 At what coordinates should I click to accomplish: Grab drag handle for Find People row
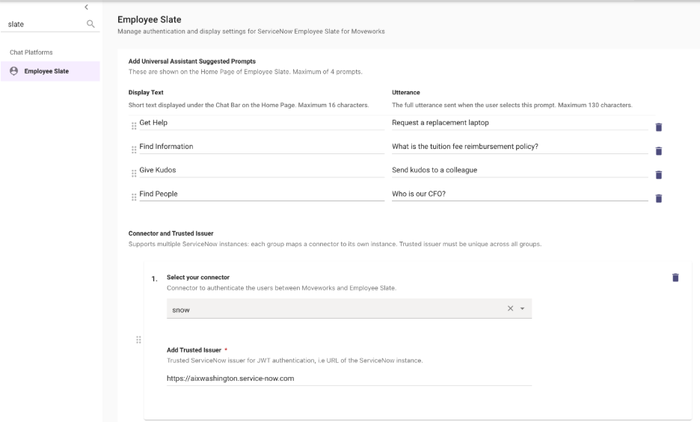click(x=134, y=197)
